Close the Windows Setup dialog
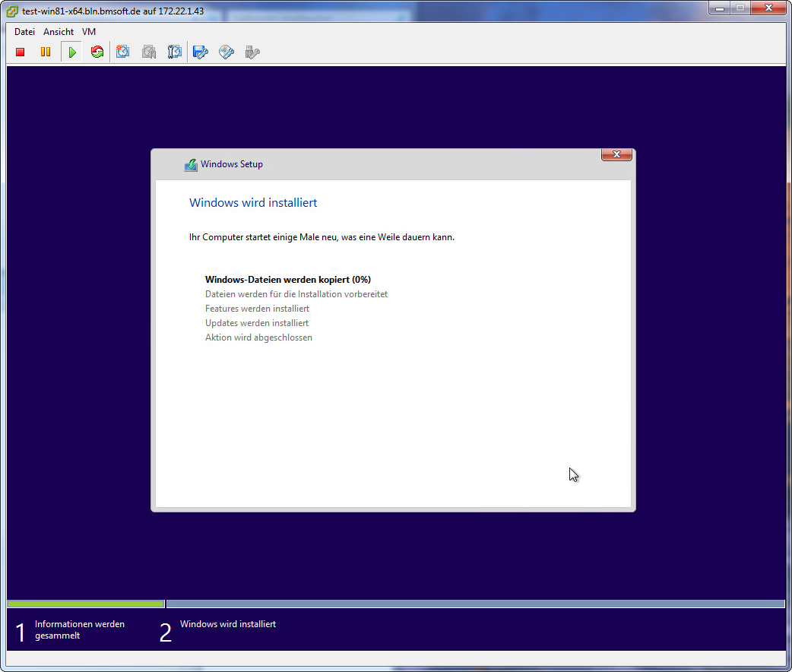792x672 pixels. click(616, 154)
